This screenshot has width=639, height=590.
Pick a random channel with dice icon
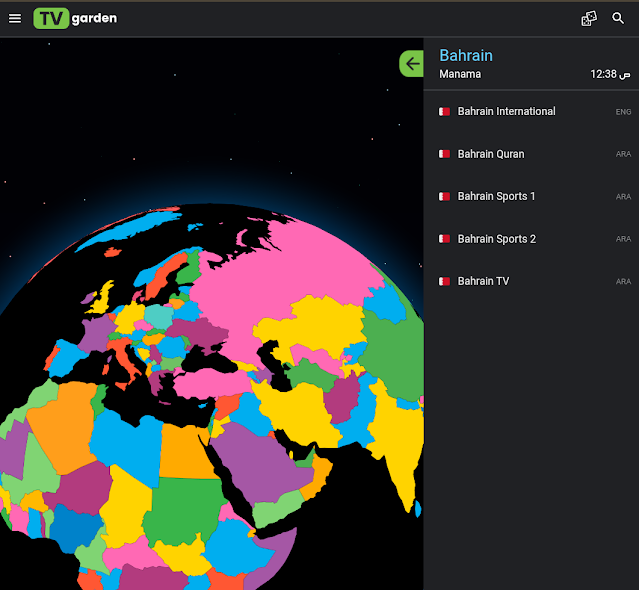[589, 18]
